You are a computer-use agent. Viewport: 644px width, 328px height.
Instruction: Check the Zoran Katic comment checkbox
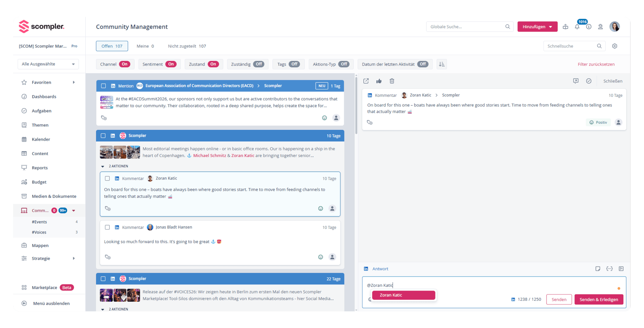tap(107, 178)
